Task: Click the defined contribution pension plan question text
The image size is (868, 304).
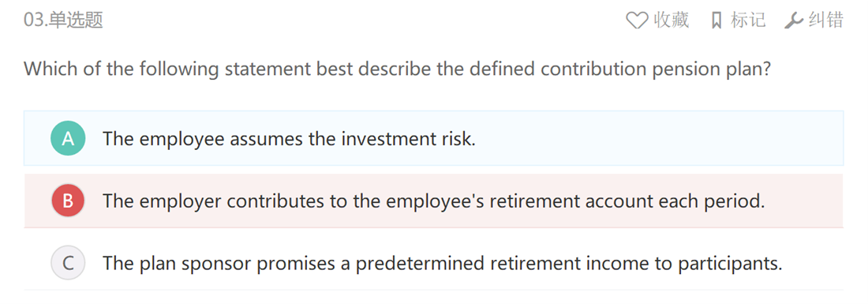Action: point(397,69)
